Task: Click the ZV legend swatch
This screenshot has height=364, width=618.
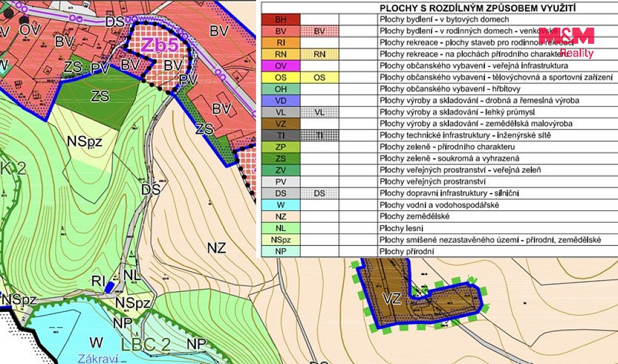Action: (x=280, y=170)
